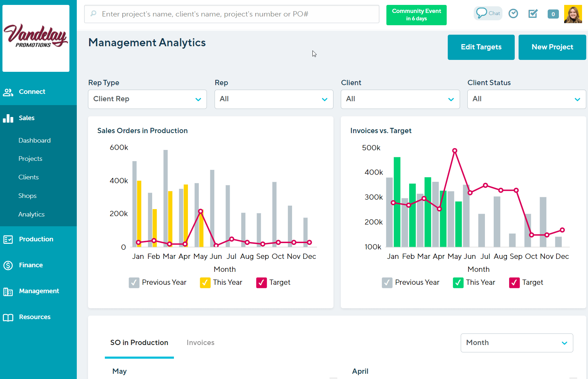588x379 pixels.
Task: Click the Production checklist icon
Action: click(x=8, y=240)
